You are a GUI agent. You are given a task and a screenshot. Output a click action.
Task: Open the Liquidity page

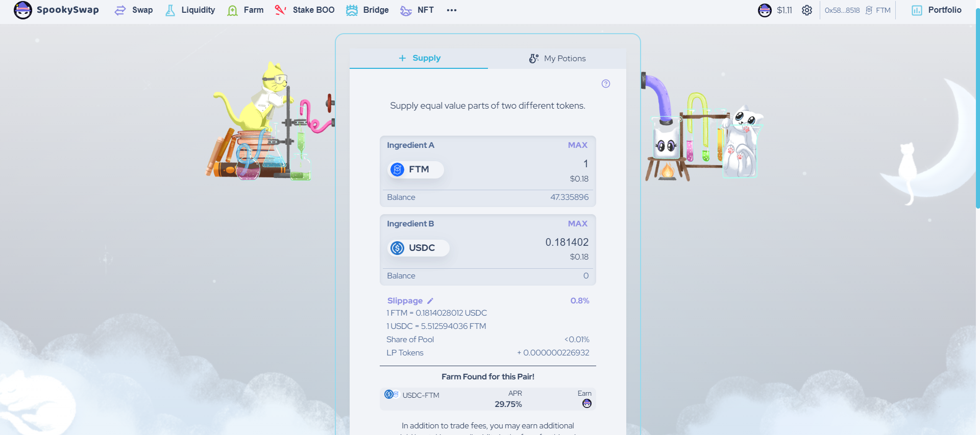point(190,10)
